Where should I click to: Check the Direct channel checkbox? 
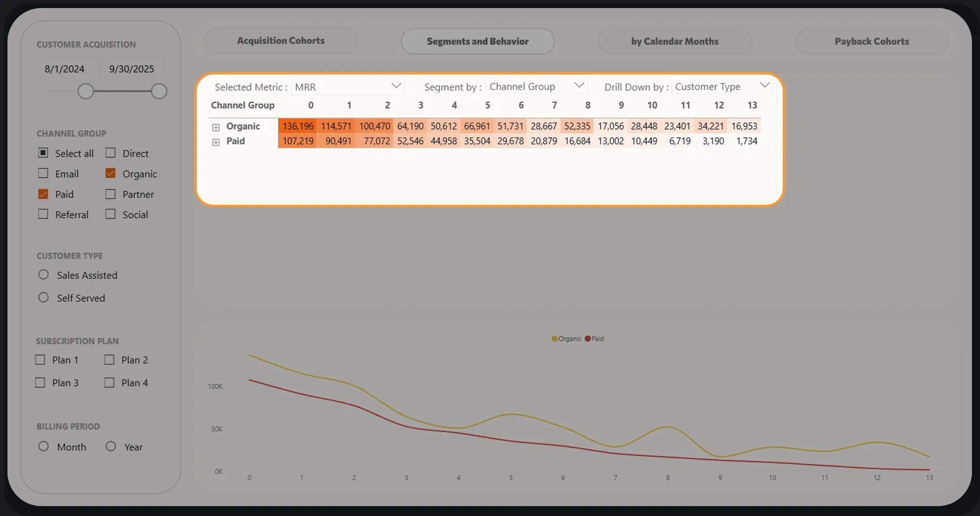coord(110,153)
